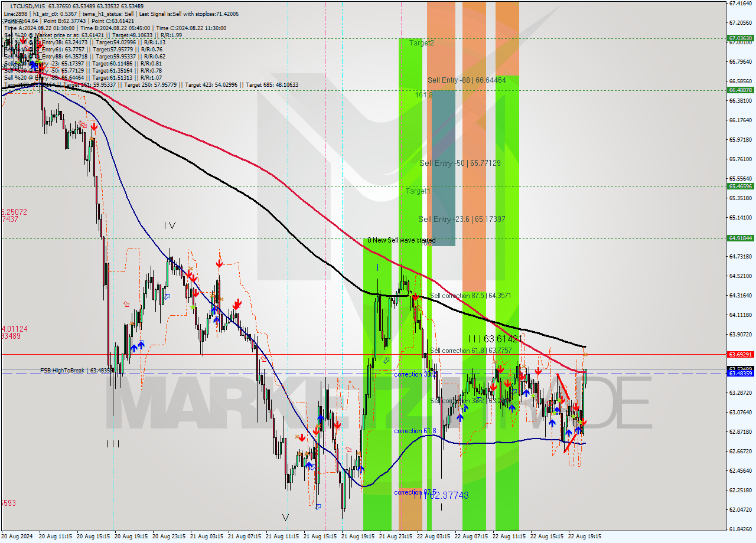Select the 'Sell Entry -50 | 65.77129' label
The width and height of the screenshot is (756, 543).
[460, 163]
